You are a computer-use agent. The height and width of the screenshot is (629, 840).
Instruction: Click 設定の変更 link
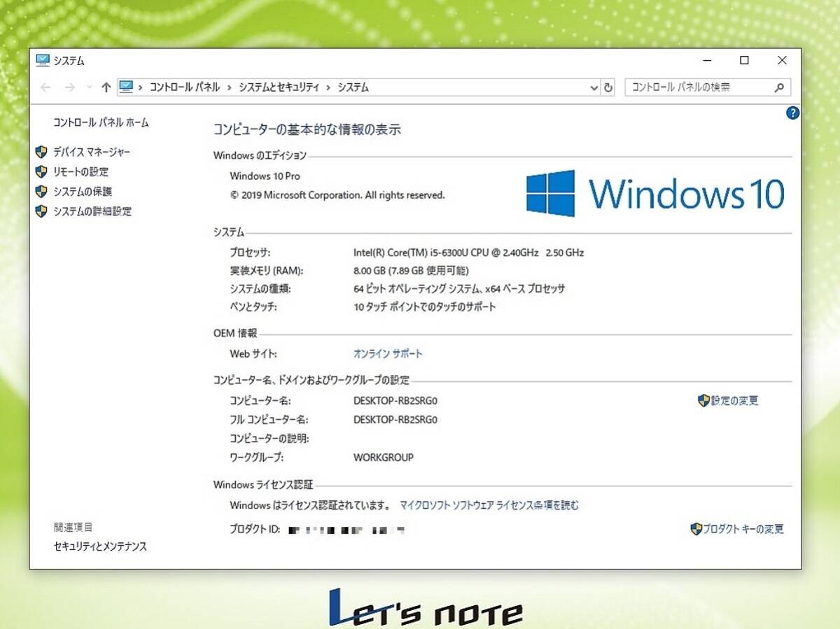point(734,401)
